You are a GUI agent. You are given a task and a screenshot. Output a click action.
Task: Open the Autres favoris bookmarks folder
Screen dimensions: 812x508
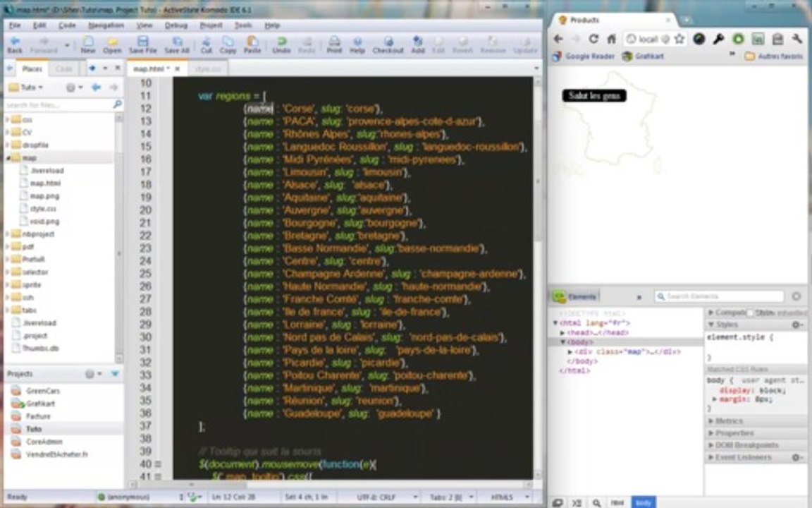[x=774, y=56]
